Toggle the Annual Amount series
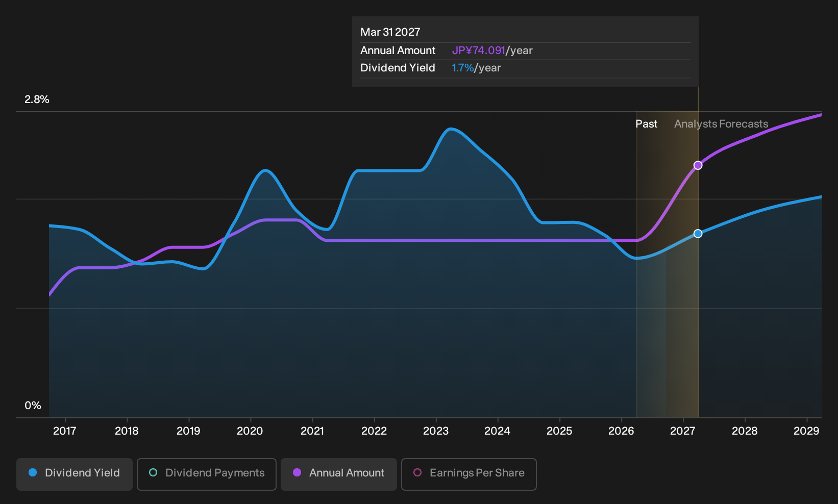The height and width of the screenshot is (504, 838). [339, 474]
